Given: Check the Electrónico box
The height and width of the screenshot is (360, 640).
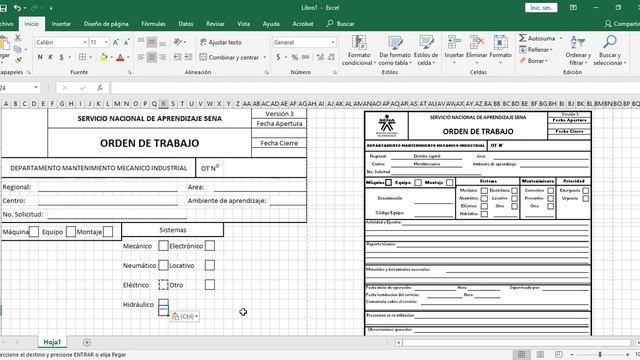Looking at the screenshot, I should point(210,246).
